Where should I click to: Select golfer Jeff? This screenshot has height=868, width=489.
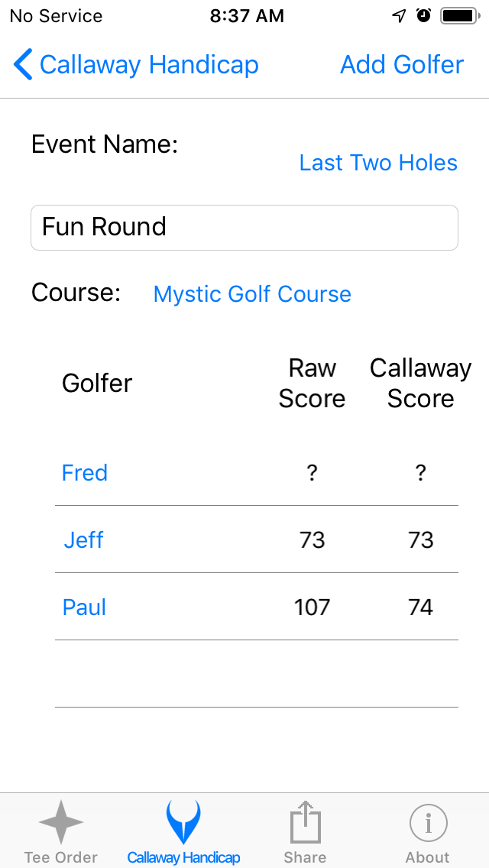(x=84, y=539)
